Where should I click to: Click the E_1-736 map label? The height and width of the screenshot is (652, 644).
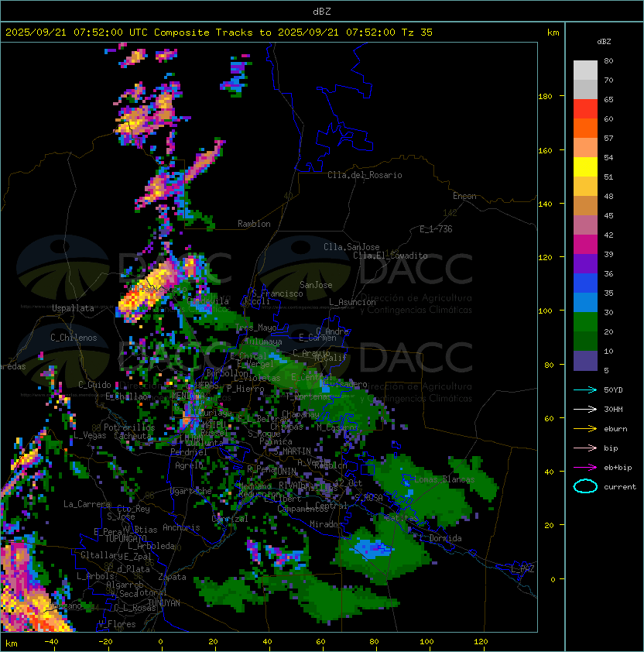pyautogui.click(x=436, y=229)
